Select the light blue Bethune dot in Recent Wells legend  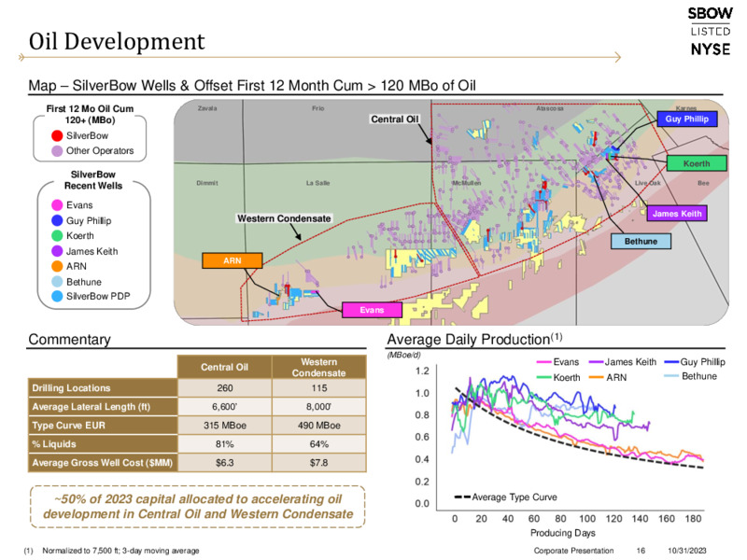[57, 282]
